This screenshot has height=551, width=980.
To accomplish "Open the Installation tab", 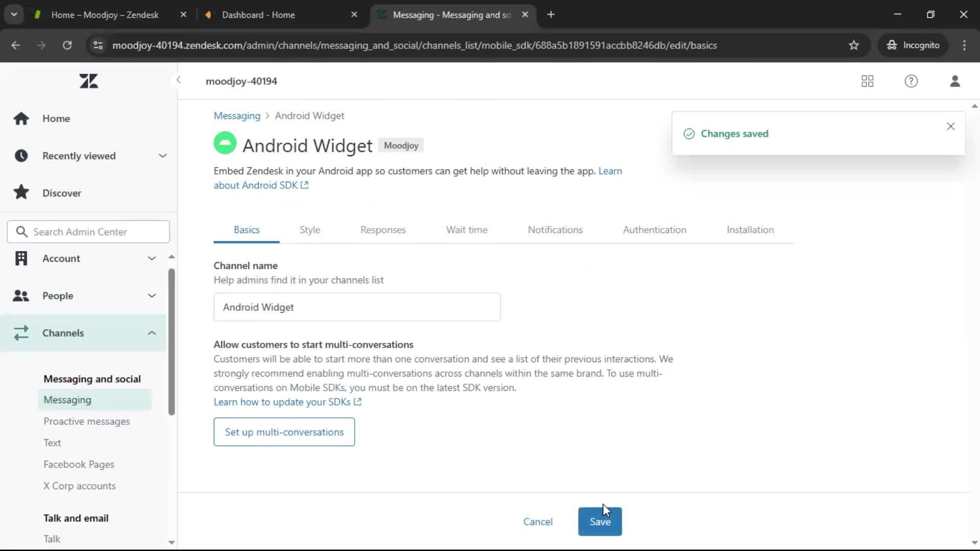I will (x=750, y=230).
